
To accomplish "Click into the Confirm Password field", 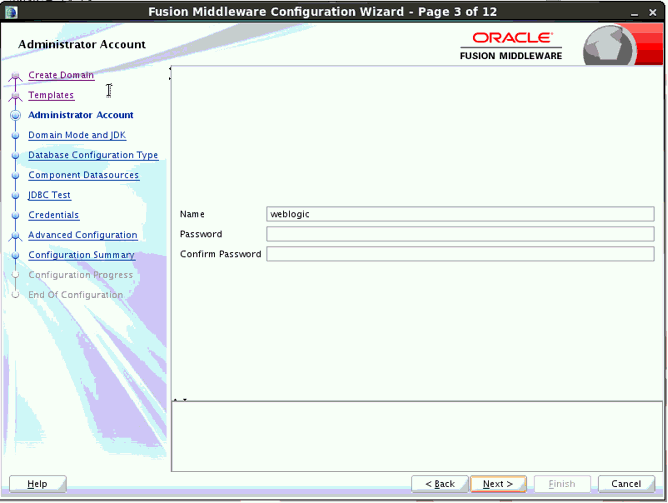I will click(x=460, y=254).
